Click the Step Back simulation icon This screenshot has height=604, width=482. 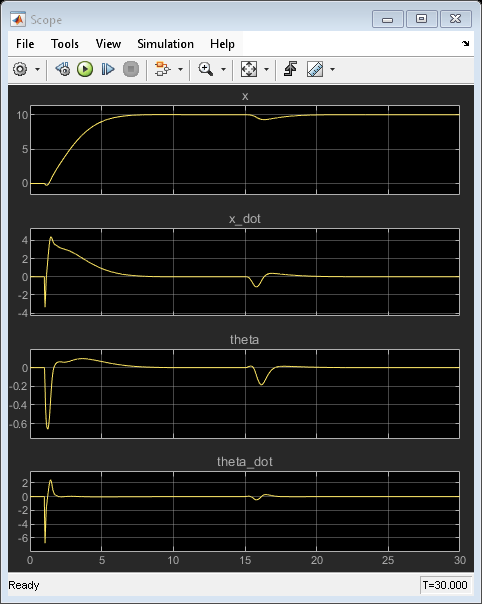63,69
